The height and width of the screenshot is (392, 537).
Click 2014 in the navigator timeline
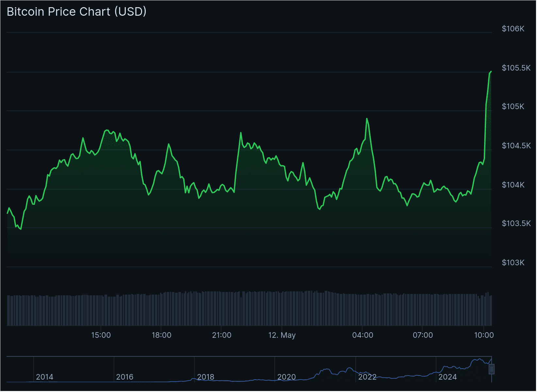coord(44,377)
